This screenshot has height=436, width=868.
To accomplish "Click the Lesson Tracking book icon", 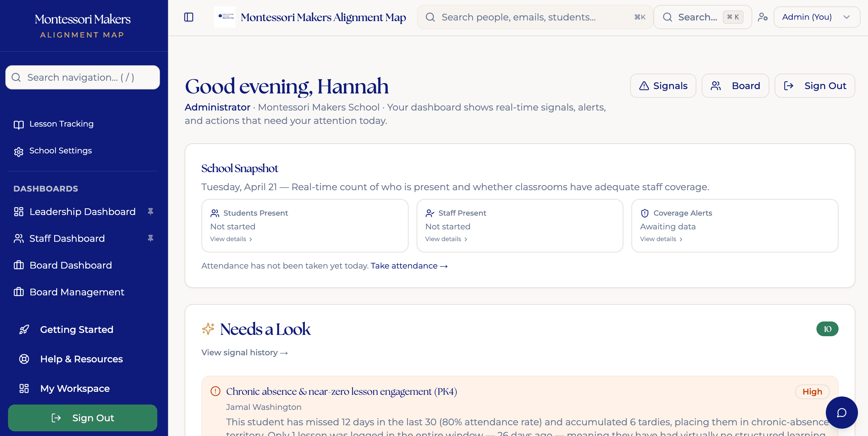I will click(18, 125).
